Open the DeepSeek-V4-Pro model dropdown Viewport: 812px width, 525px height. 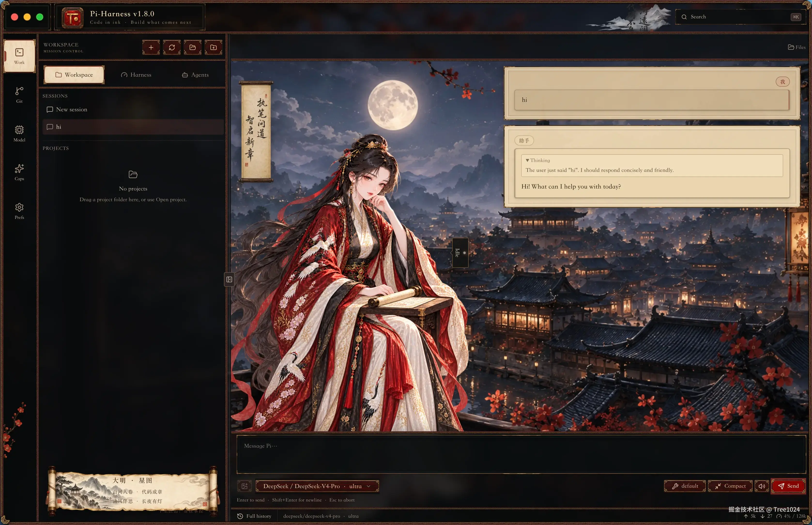[317, 486]
